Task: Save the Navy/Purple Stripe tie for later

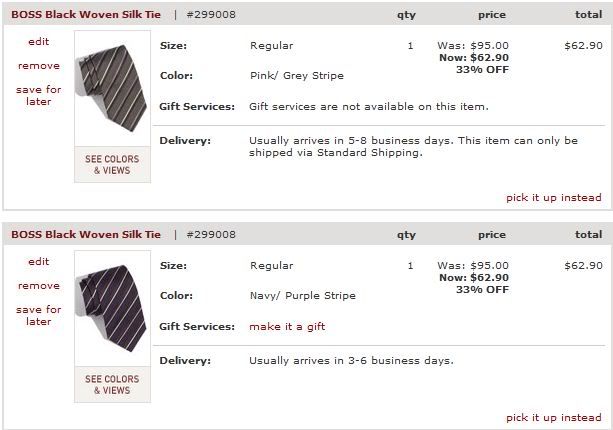Action: tap(39, 315)
